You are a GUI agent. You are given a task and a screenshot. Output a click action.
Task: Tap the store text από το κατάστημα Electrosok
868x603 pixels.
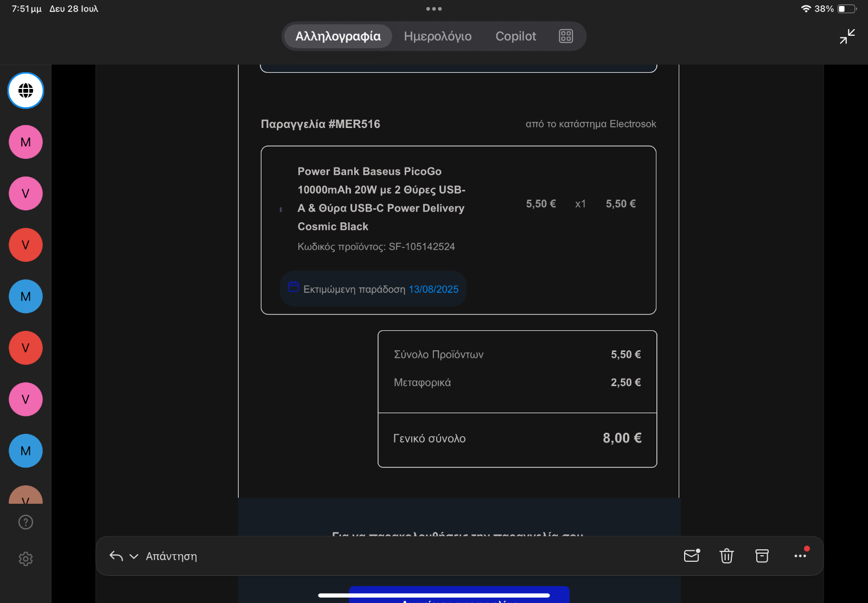click(591, 124)
